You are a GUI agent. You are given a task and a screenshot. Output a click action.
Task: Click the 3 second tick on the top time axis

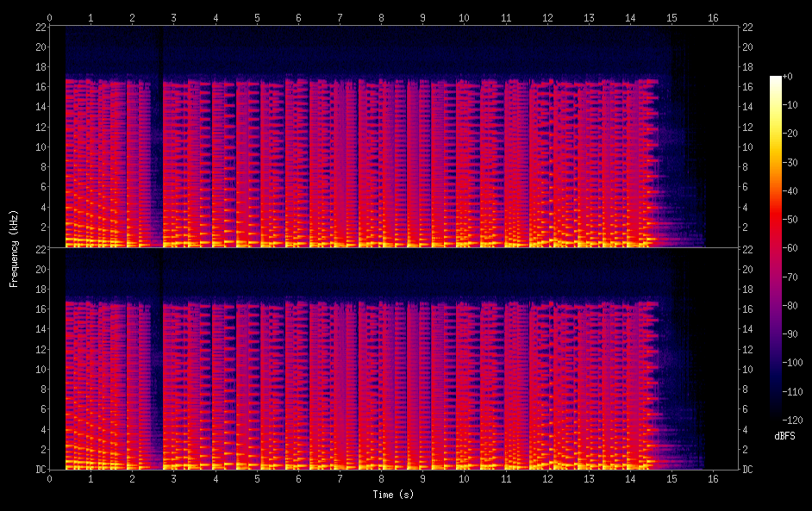coord(174,17)
